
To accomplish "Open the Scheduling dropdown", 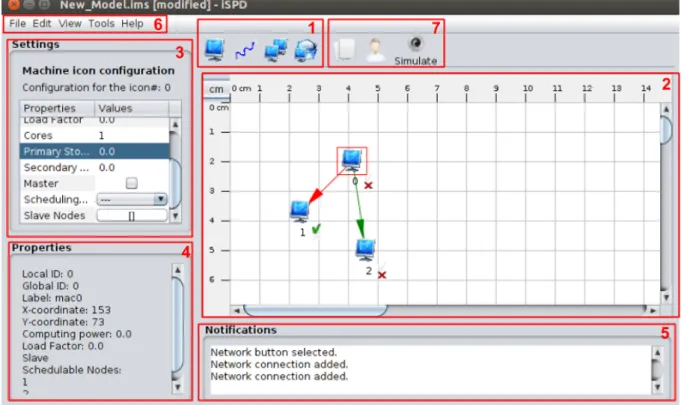I will (x=132, y=199).
